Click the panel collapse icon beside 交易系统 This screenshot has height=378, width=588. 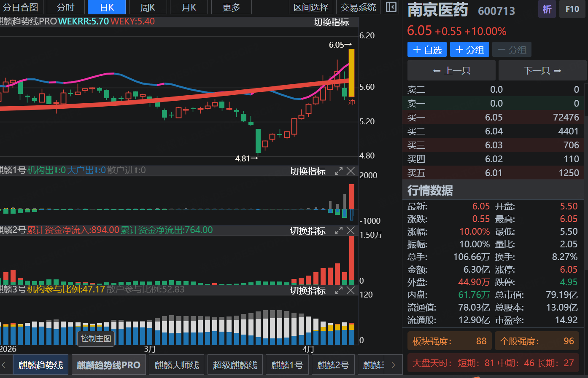click(x=391, y=8)
